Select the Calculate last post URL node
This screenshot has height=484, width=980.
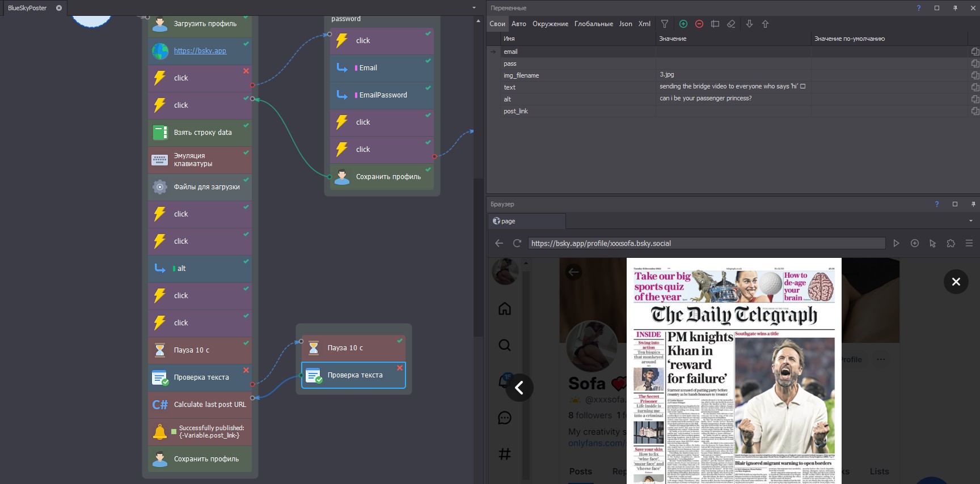click(200, 405)
